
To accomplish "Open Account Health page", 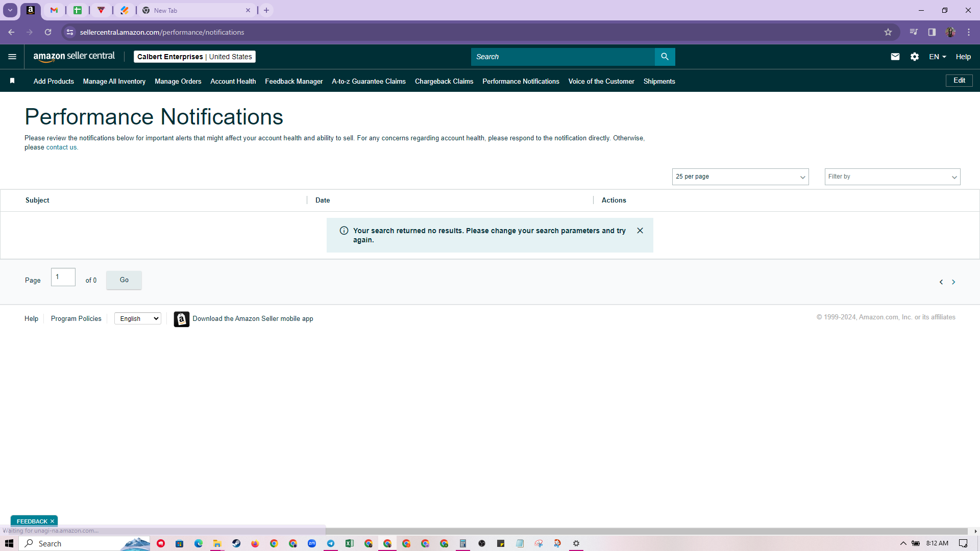I will point(233,81).
